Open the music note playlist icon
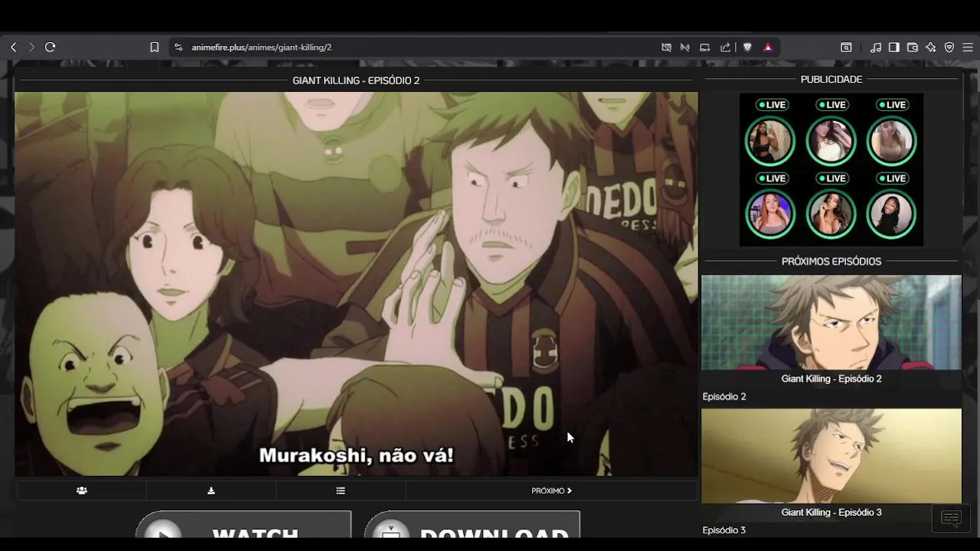 pos(876,47)
